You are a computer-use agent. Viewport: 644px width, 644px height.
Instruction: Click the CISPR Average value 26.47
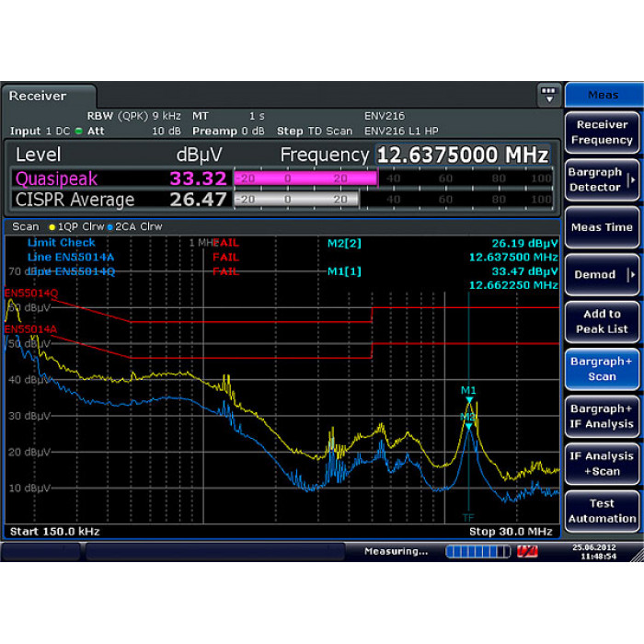(198, 200)
